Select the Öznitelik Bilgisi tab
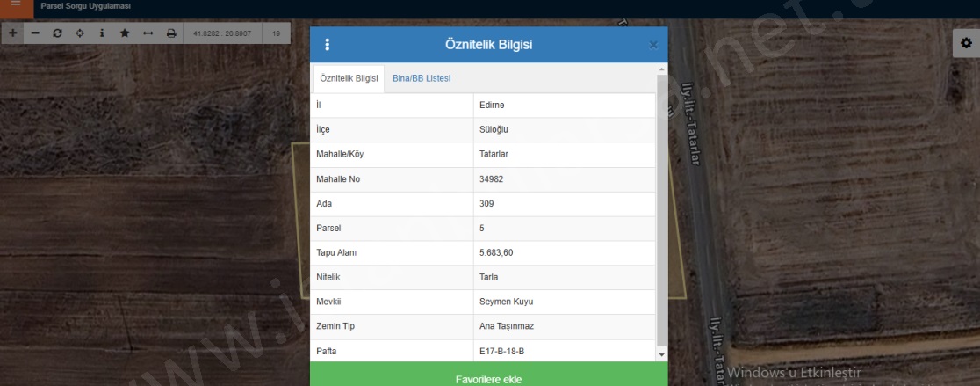This screenshot has height=386, width=980. [x=349, y=78]
